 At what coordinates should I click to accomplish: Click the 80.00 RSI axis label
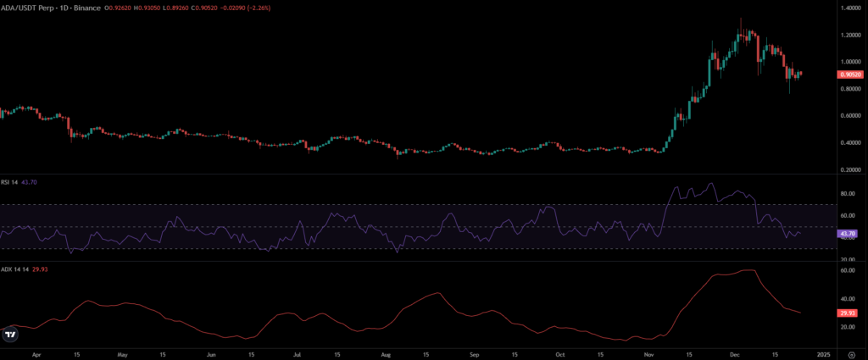click(848, 194)
